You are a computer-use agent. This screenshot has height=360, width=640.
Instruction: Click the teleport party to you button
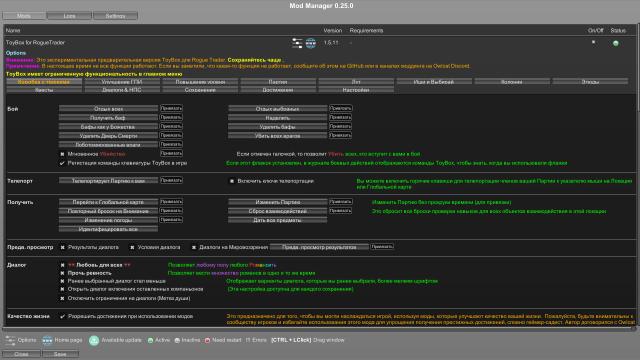click(x=108, y=180)
